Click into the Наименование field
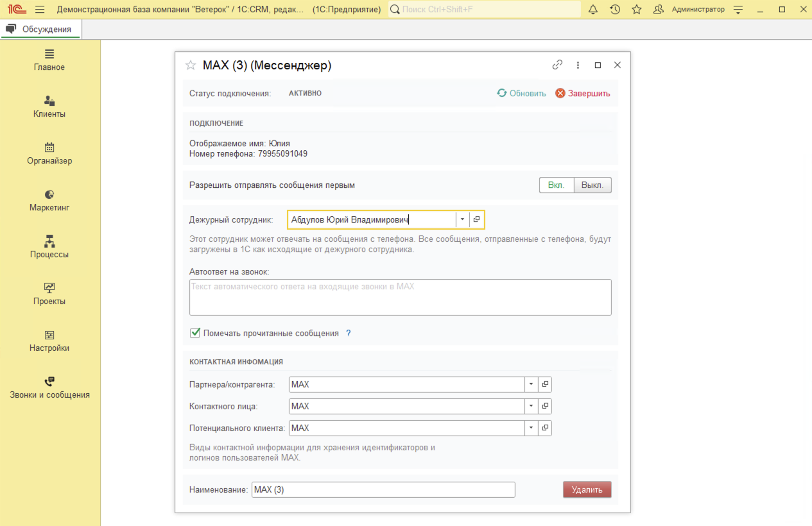The height and width of the screenshot is (526, 812). (x=383, y=489)
